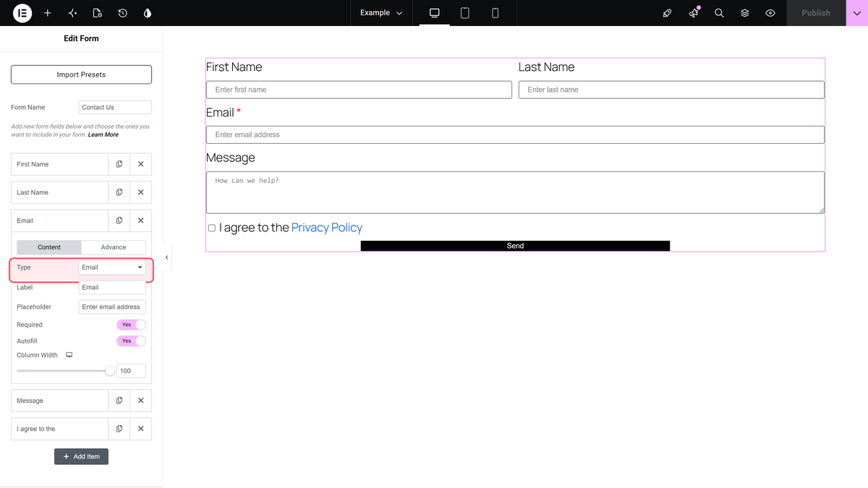The width and height of the screenshot is (868, 488).
Task: Click the Label input field
Action: [112, 287]
